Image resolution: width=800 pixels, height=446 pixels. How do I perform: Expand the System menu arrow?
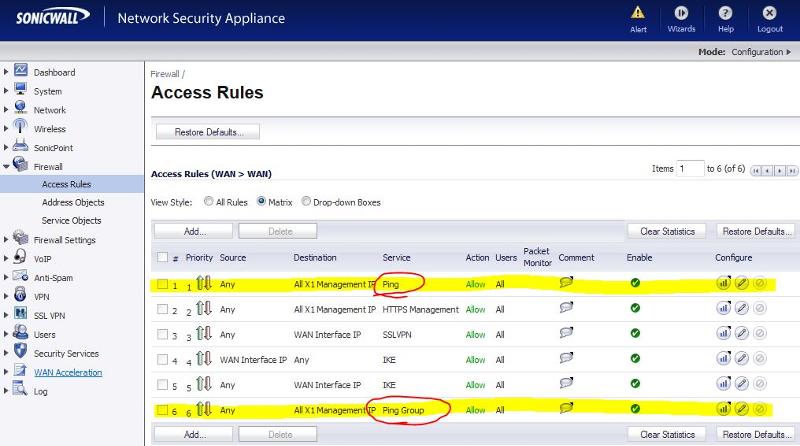(6, 91)
